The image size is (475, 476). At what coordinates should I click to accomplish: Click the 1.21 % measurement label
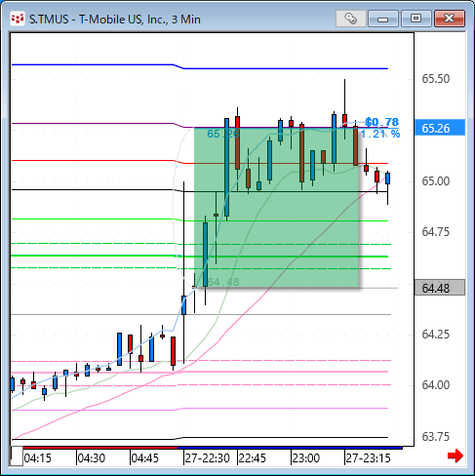pos(380,134)
